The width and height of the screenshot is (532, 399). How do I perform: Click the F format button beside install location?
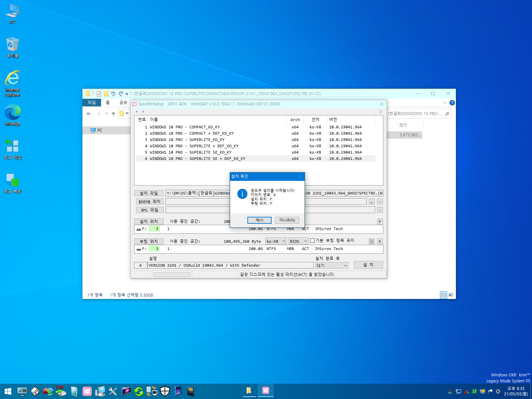[x=380, y=221]
